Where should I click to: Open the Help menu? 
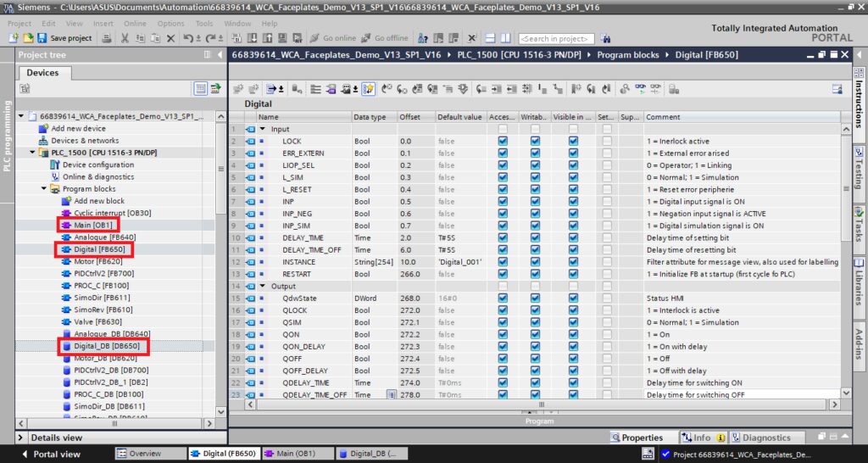point(269,24)
